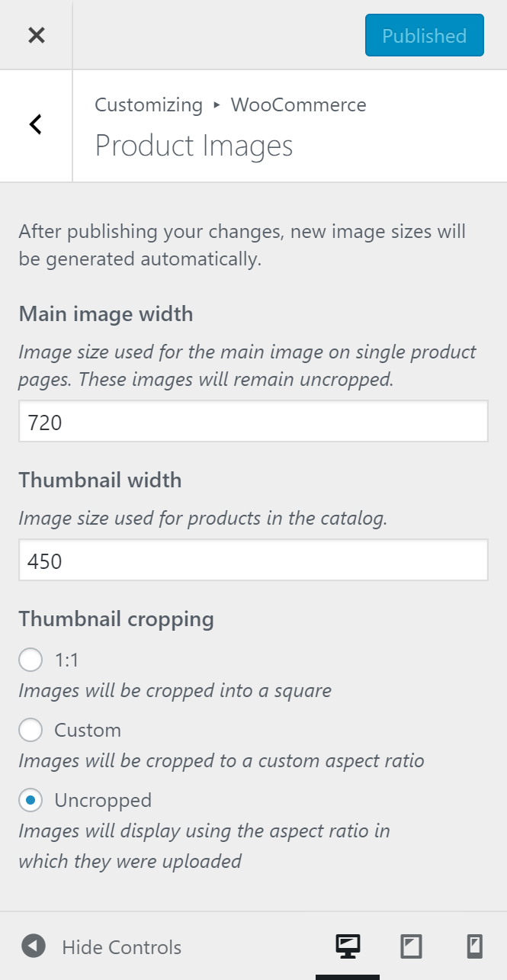Click the Hide Controls arrow icon
Image resolution: width=507 pixels, height=980 pixels.
pos(33,946)
